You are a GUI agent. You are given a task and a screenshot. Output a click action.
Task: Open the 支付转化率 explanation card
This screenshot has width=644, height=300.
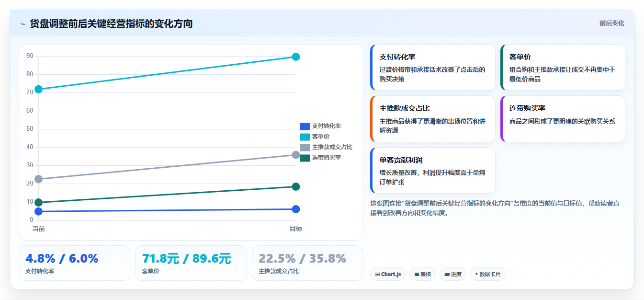(433, 68)
